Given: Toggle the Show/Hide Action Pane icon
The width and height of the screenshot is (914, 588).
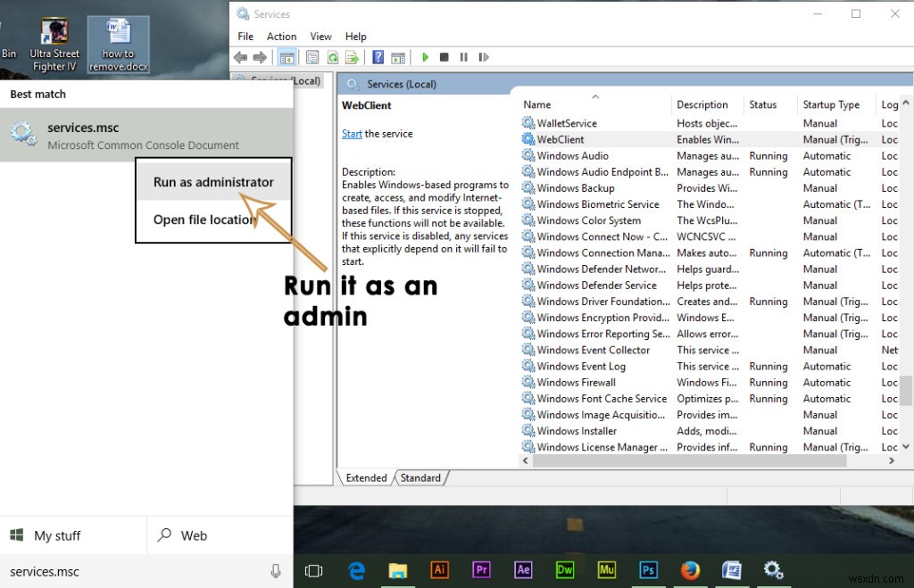Looking at the screenshot, I should click(399, 57).
